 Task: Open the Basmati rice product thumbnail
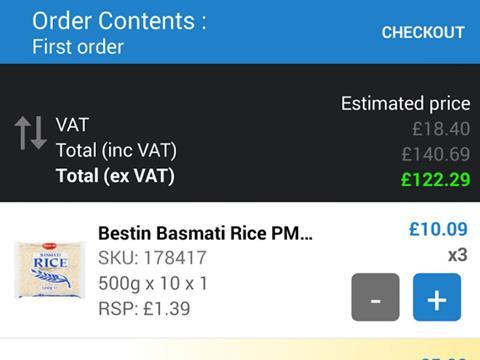(50, 269)
